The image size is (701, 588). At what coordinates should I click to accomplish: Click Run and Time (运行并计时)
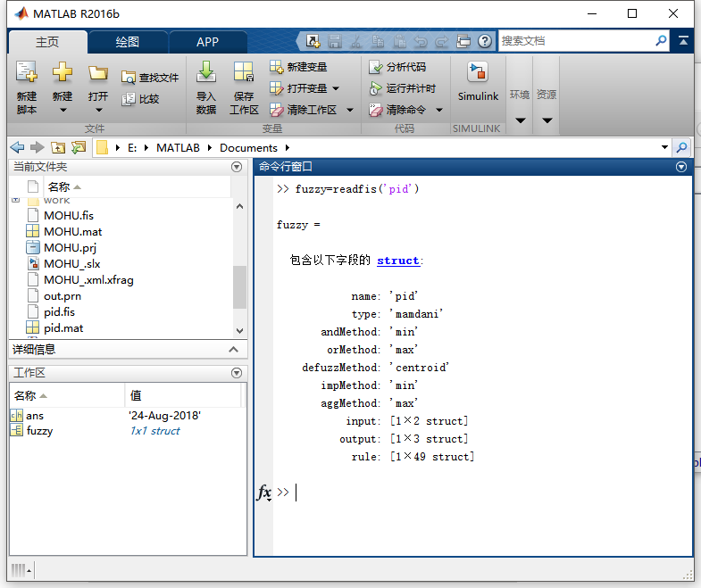[402, 88]
